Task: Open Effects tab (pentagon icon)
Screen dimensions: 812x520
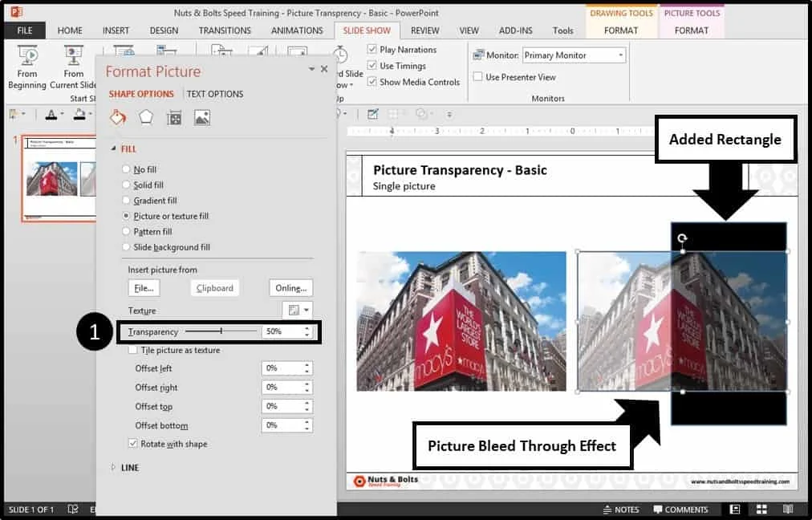Action: click(x=146, y=118)
